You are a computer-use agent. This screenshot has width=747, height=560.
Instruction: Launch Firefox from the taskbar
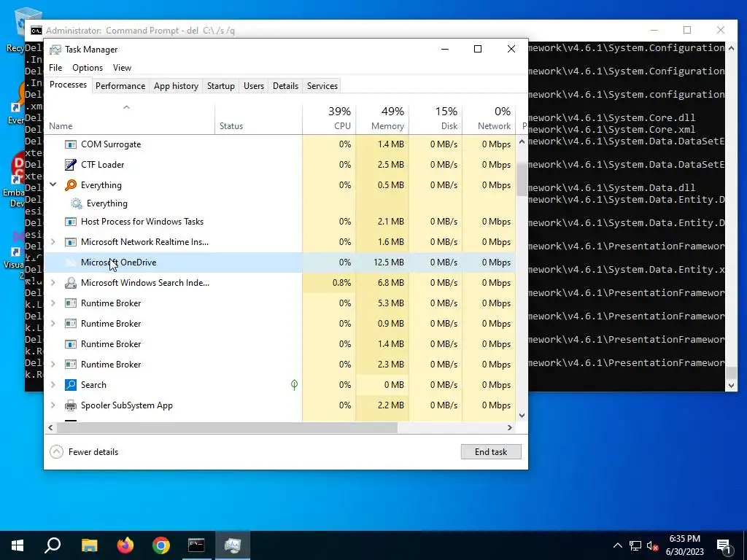click(125, 545)
